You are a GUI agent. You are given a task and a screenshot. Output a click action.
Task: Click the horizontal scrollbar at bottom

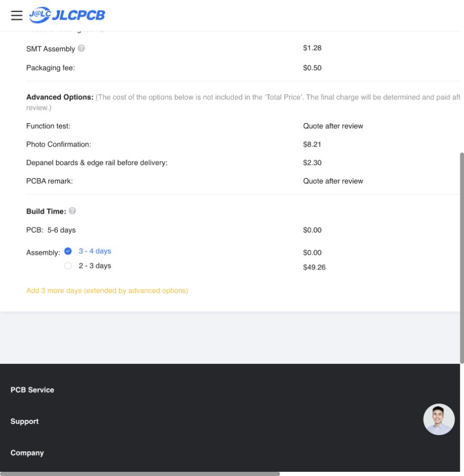[x=140, y=474]
